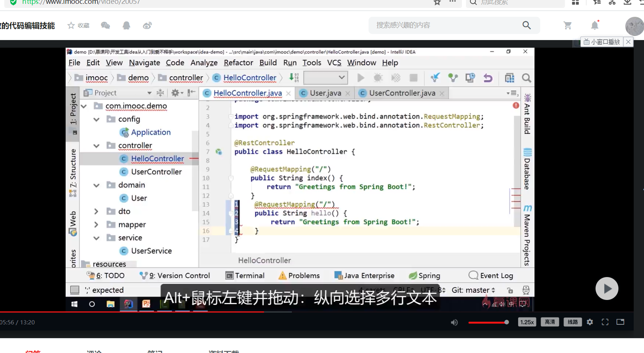Click the green Run toolbar icon
The image size is (644, 353).
[x=361, y=78]
